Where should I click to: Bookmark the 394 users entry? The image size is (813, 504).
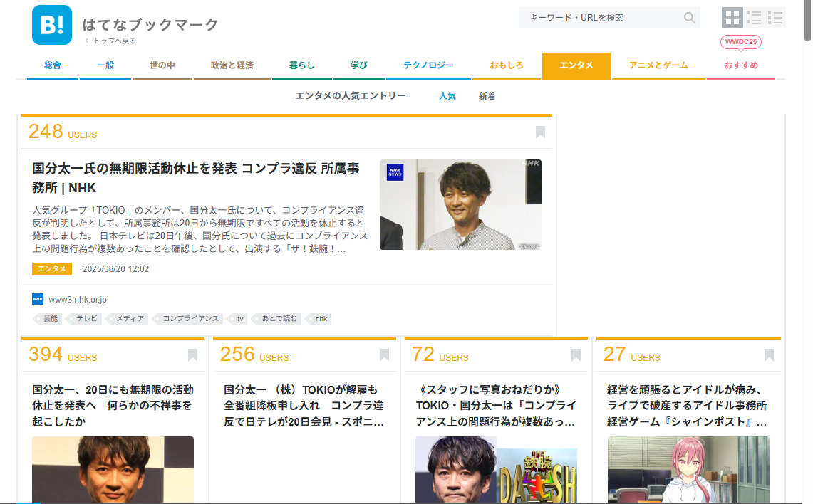click(192, 355)
